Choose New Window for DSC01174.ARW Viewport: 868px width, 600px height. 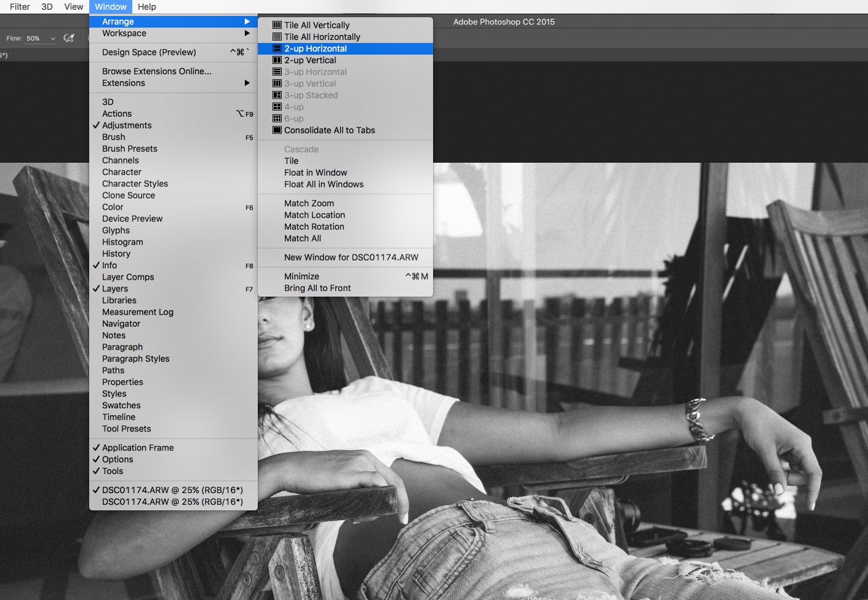click(351, 258)
